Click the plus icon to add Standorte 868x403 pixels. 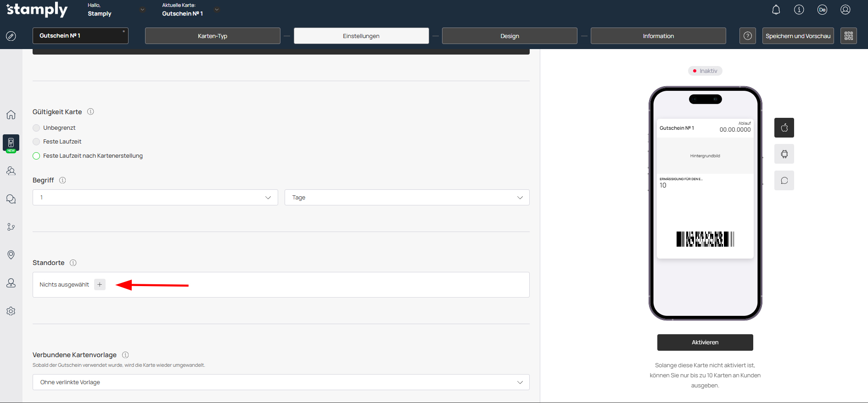[100, 285]
